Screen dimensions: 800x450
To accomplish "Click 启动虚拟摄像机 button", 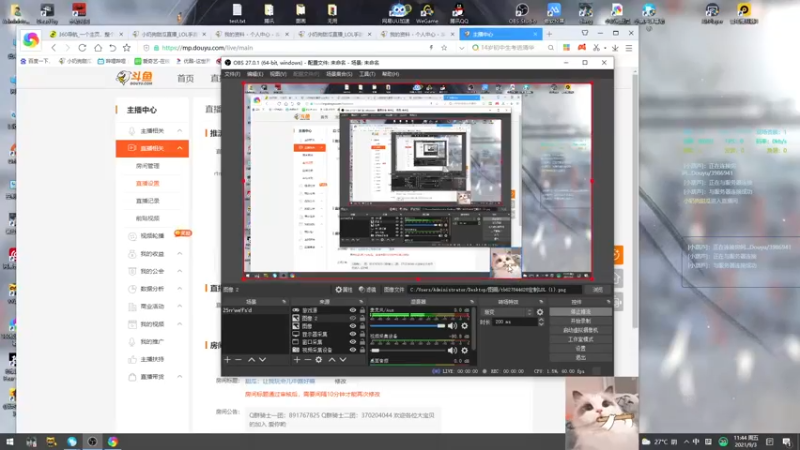I will click(x=581, y=330).
